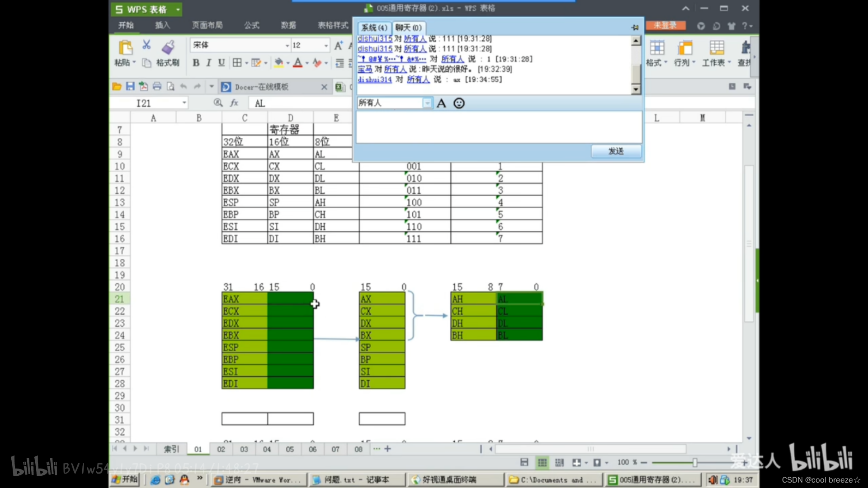Viewport: 868px width, 488px height.
Task: Click the chat font style A icon
Action: point(441,103)
